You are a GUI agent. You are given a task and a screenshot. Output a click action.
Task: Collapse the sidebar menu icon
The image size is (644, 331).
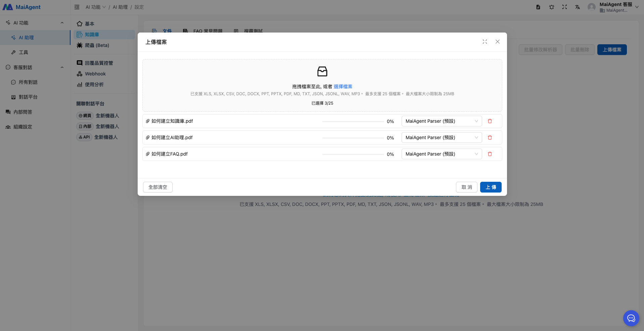pos(77,7)
